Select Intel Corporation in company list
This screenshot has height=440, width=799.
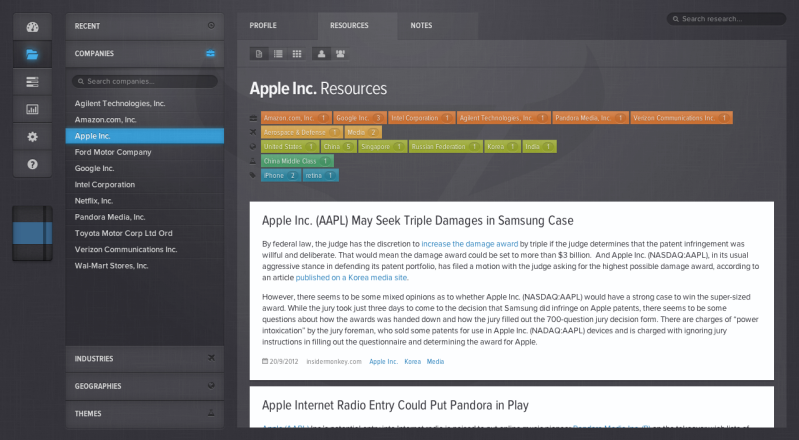point(145,185)
